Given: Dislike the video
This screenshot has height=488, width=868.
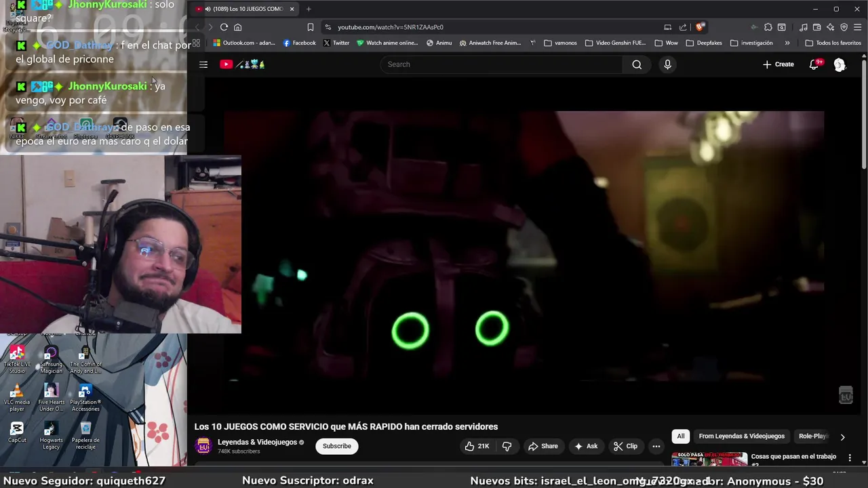Looking at the screenshot, I should (x=507, y=446).
